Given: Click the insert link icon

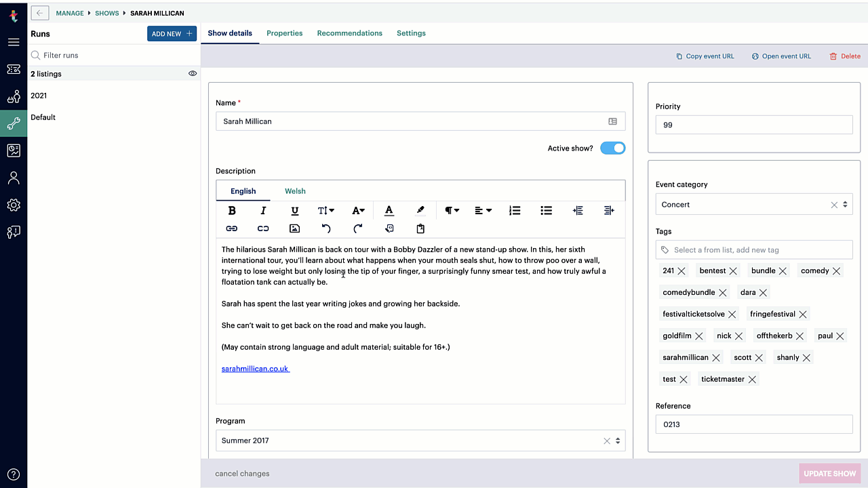Looking at the screenshot, I should 232,228.
